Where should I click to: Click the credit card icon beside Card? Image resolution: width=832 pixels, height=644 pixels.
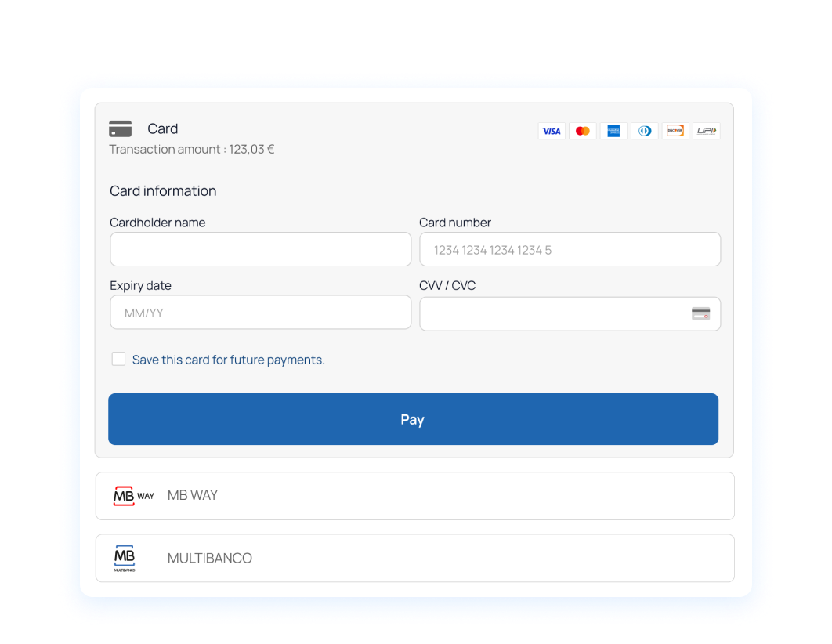(121, 128)
